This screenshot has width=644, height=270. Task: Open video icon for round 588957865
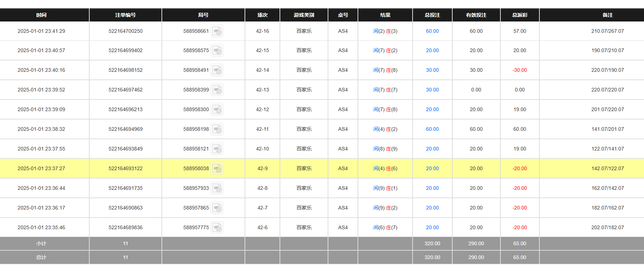coord(217,208)
